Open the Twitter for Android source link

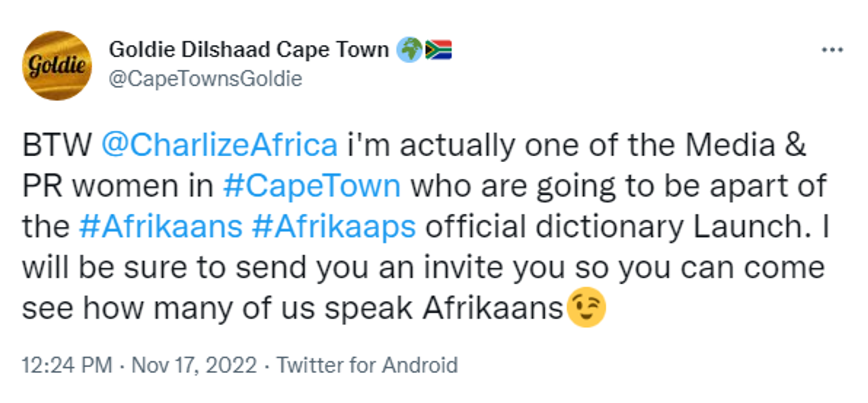pos(368,365)
